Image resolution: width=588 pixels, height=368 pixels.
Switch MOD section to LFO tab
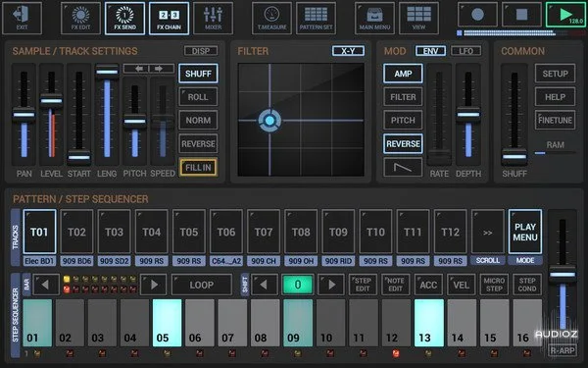point(465,51)
